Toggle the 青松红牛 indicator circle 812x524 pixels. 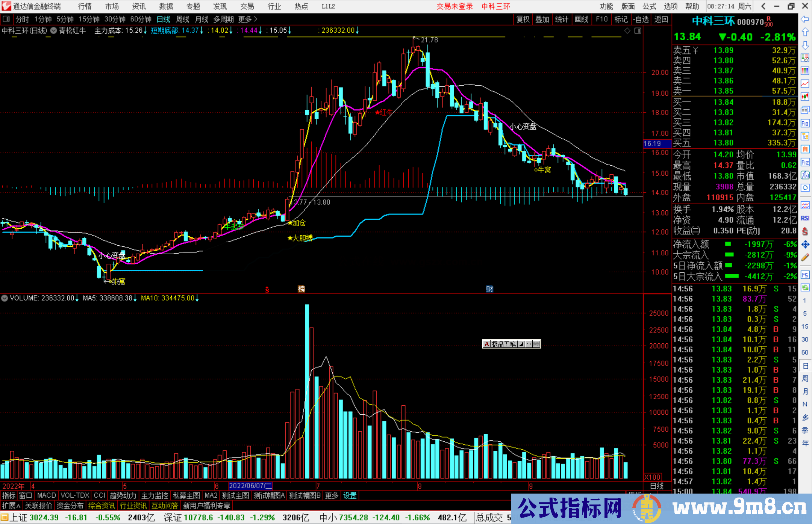[x=54, y=30]
